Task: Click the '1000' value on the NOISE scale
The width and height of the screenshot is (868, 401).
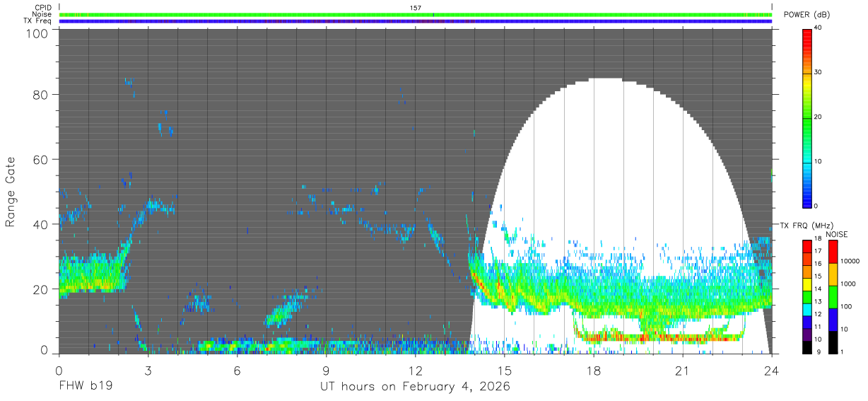Action: pyautogui.click(x=849, y=284)
